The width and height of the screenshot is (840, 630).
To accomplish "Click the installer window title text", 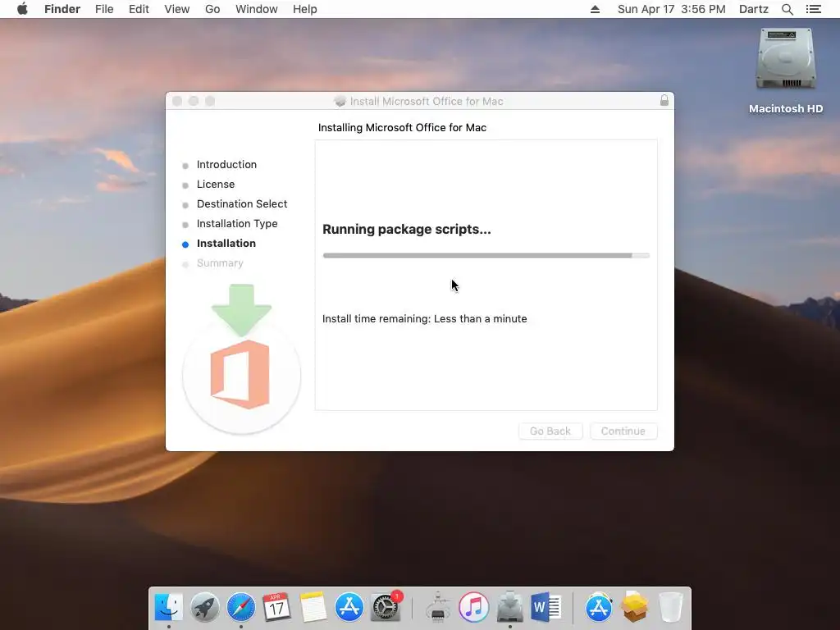I will coord(427,101).
